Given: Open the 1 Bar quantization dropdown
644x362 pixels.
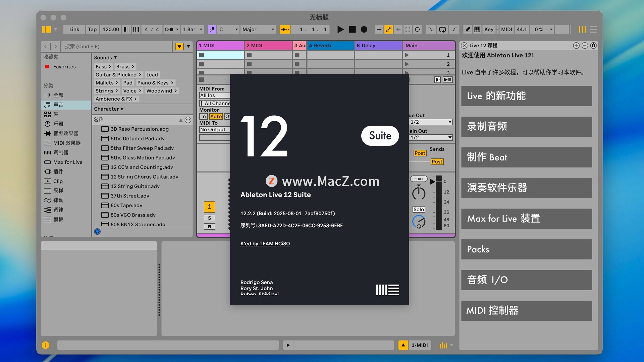Looking at the screenshot, I should (193, 29).
